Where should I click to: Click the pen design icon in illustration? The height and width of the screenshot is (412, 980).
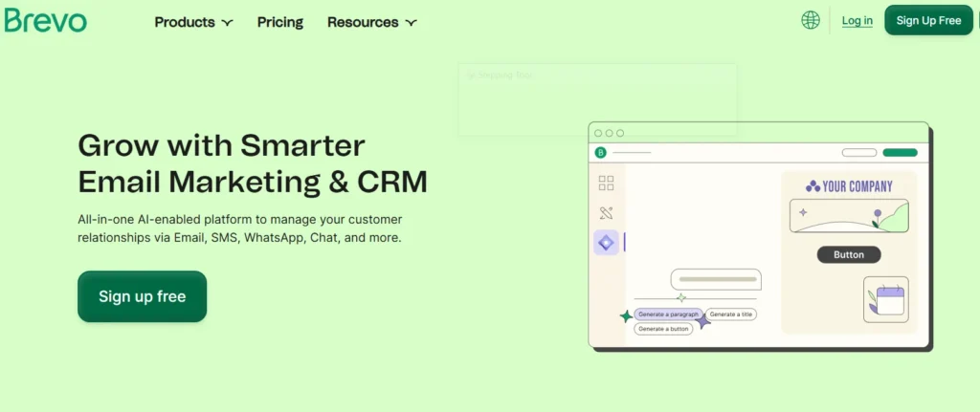(x=606, y=213)
